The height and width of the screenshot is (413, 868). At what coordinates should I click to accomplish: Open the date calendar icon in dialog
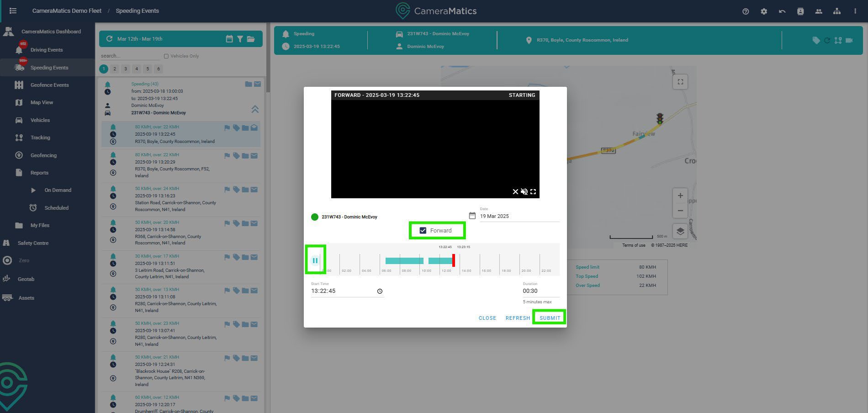472,216
